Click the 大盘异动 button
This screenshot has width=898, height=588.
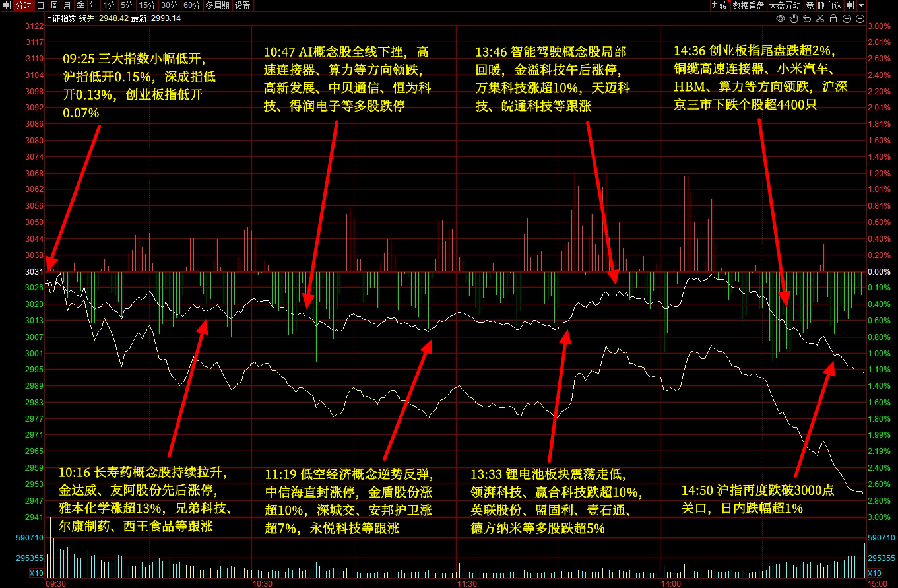(785, 5)
